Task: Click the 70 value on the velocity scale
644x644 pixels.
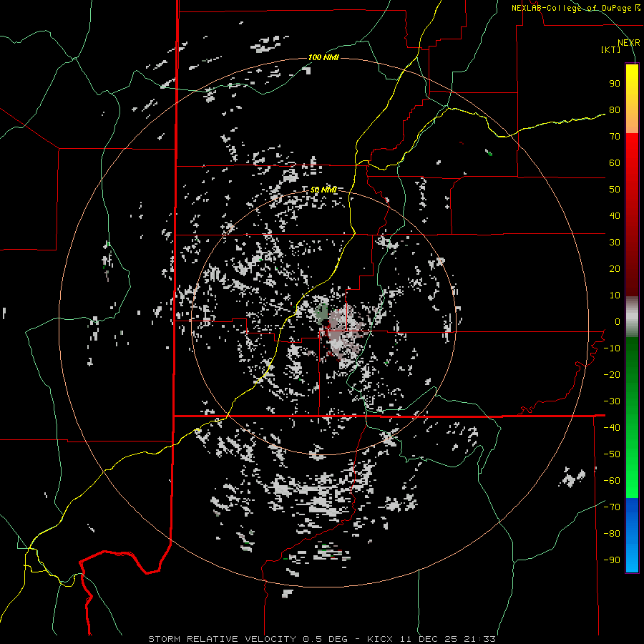Action: click(x=615, y=137)
